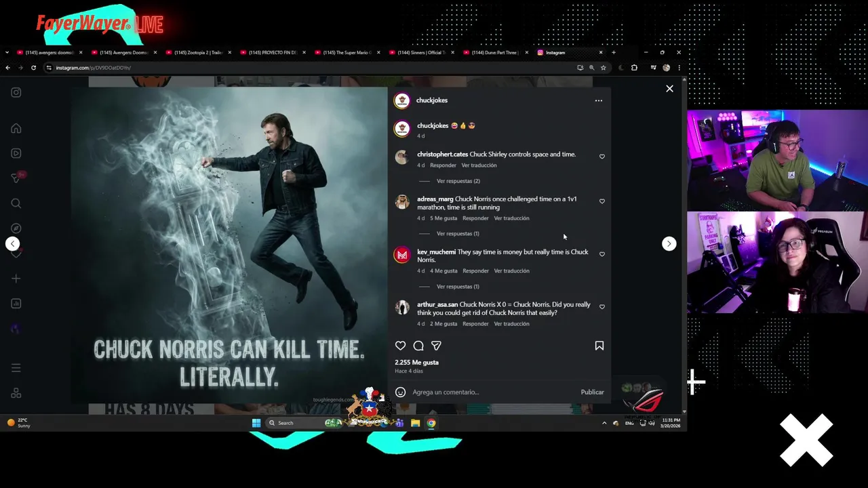The image size is (868, 488).
Task: Open Instagram home from sidebar
Action: pyautogui.click(x=16, y=128)
